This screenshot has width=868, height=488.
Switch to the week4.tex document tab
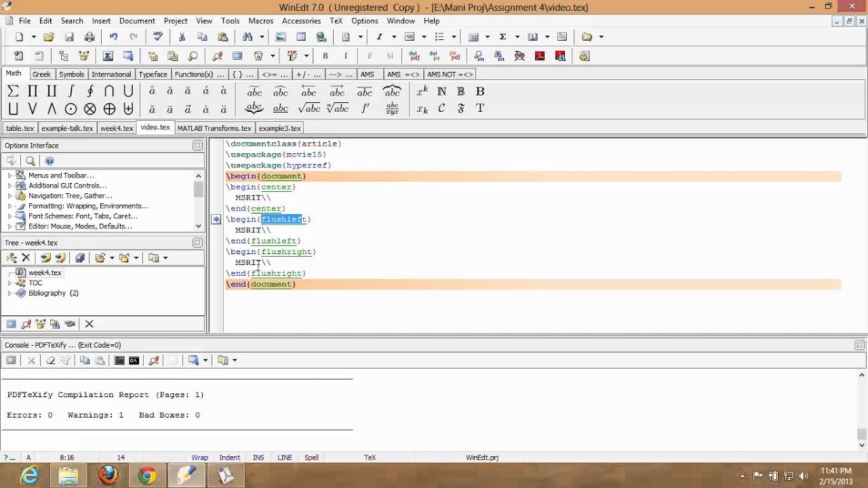117,128
